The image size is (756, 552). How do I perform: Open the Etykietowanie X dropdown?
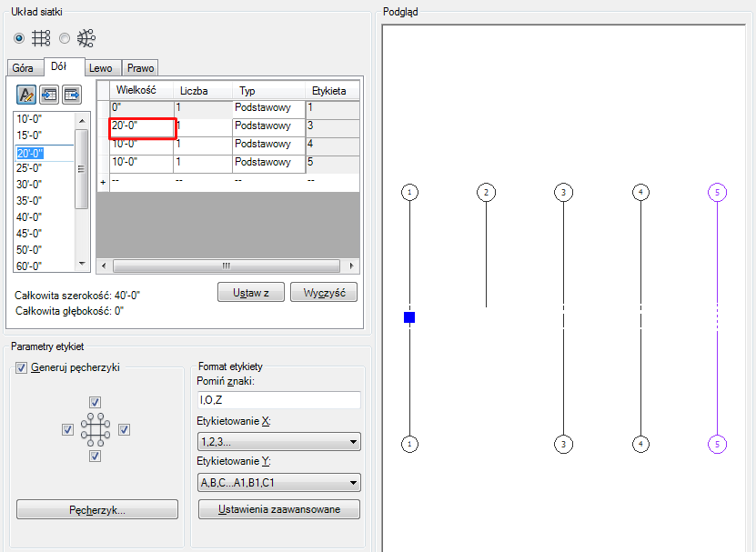click(x=278, y=442)
